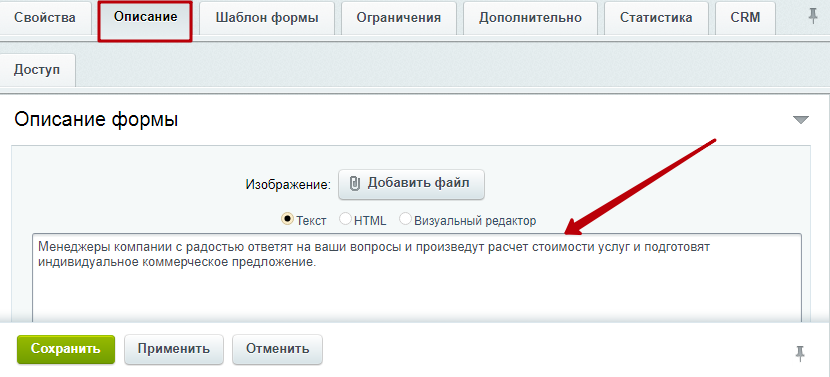The image size is (830, 377).
Task: Click the Применить button
Action: point(174,349)
